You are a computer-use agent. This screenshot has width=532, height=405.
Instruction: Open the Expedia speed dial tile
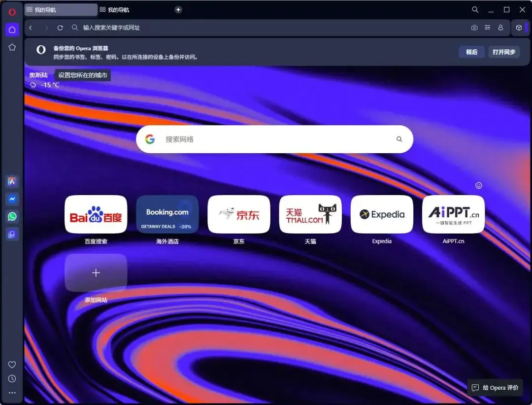coord(382,214)
